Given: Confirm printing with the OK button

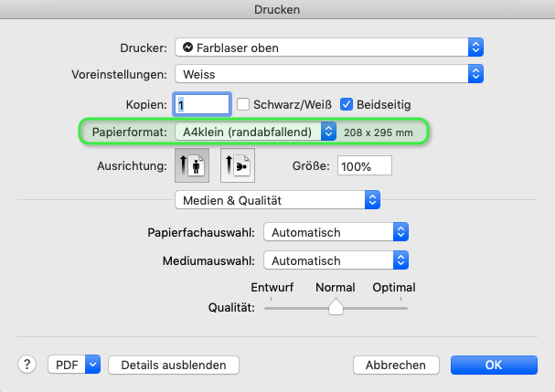Looking at the screenshot, I should tap(493, 365).
